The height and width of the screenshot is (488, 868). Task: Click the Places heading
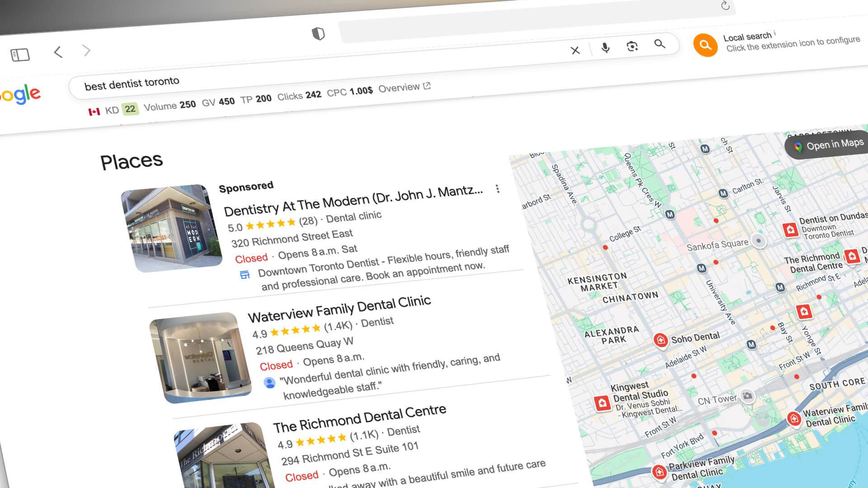tap(131, 161)
